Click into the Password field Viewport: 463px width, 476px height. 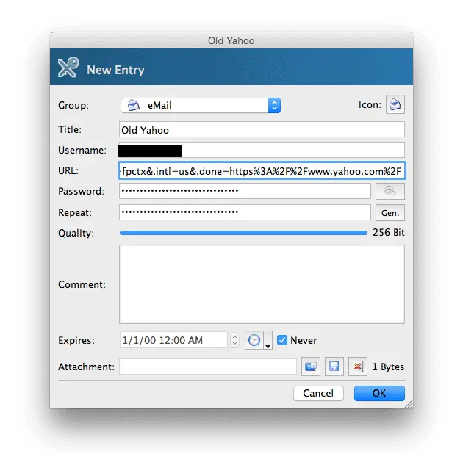coord(245,191)
